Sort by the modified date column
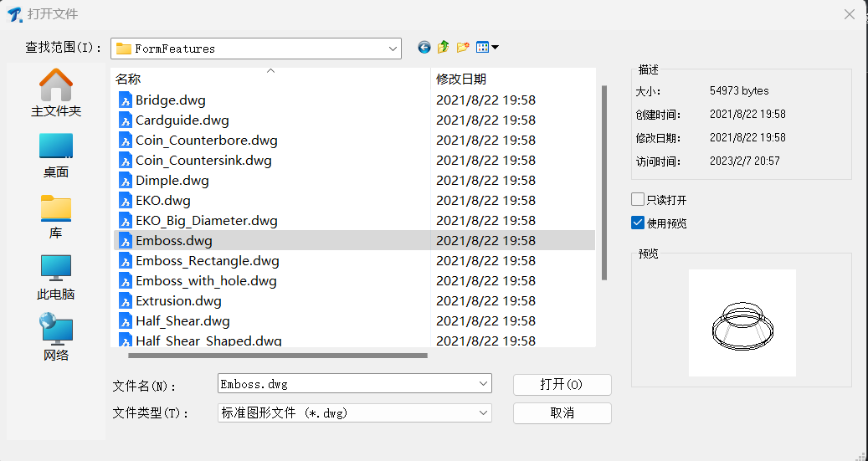Screen dimensions: 868x461 [512, 79]
